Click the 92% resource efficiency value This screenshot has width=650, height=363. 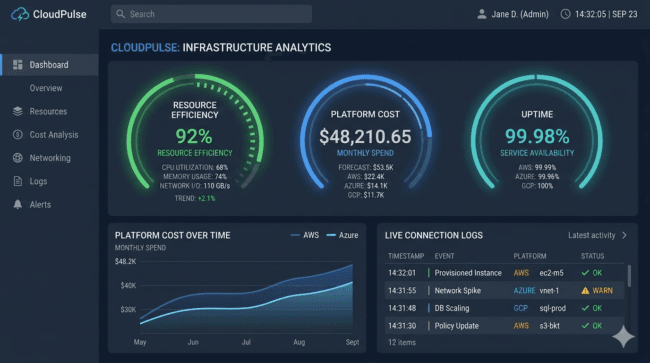tap(194, 136)
